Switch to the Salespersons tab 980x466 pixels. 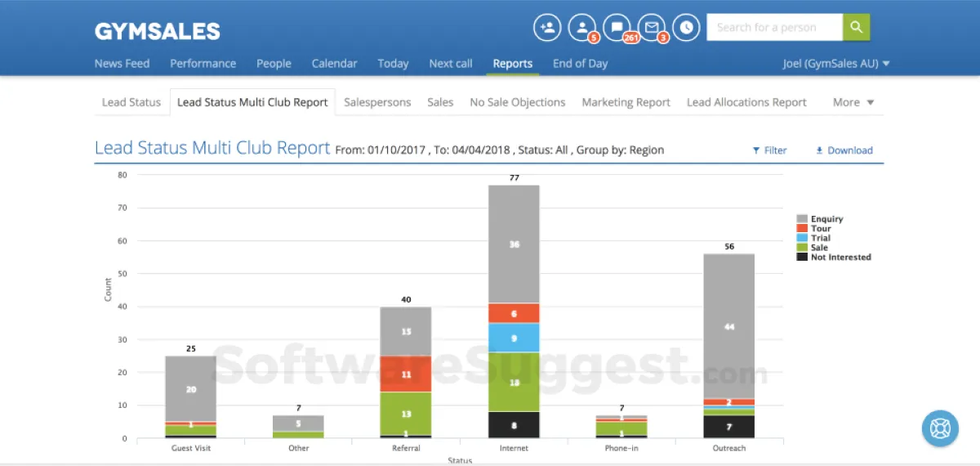click(377, 102)
